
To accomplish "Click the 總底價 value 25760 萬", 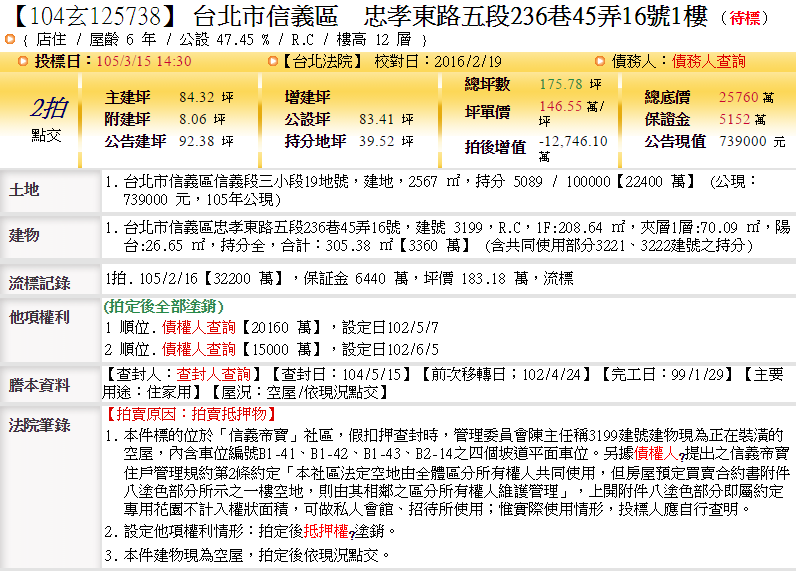I will coord(746,97).
